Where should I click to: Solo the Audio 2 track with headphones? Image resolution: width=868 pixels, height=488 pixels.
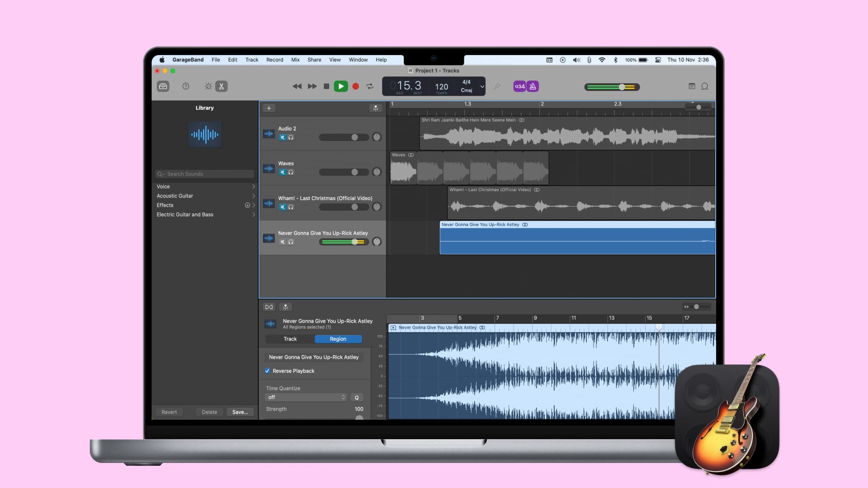[x=291, y=137]
